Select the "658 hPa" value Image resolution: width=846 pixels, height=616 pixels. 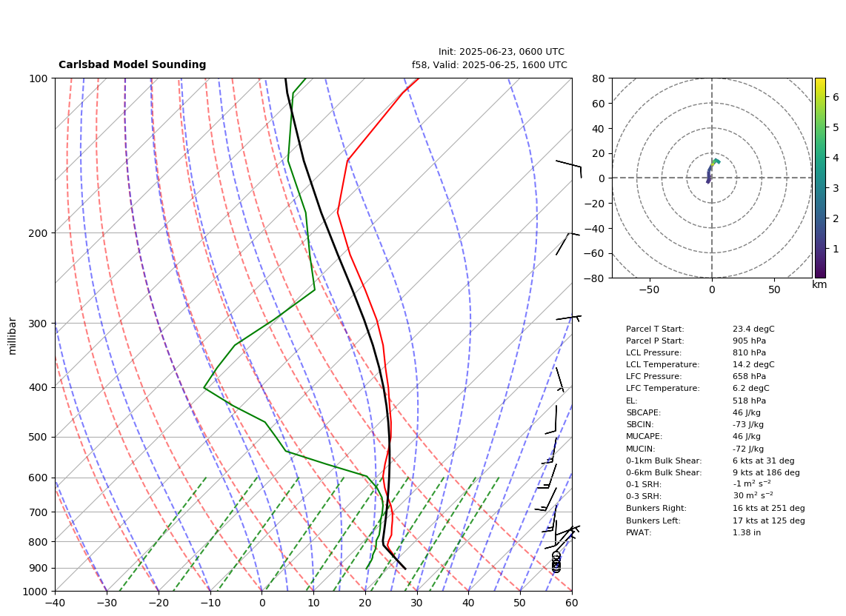point(750,377)
